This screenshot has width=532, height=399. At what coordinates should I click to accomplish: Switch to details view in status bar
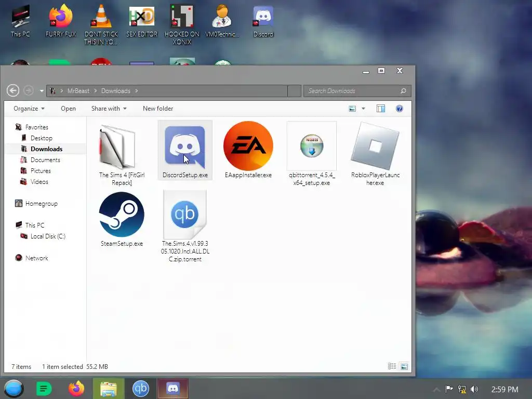point(392,366)
